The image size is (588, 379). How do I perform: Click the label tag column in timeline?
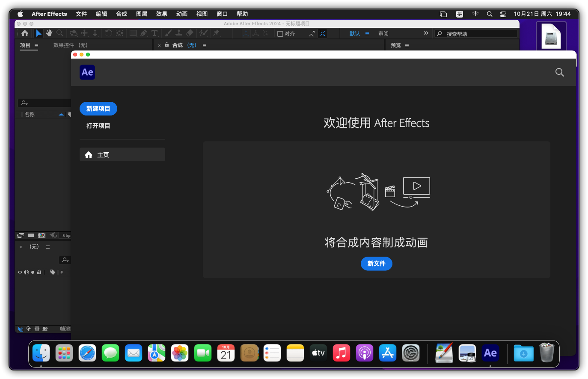[53, 272]
